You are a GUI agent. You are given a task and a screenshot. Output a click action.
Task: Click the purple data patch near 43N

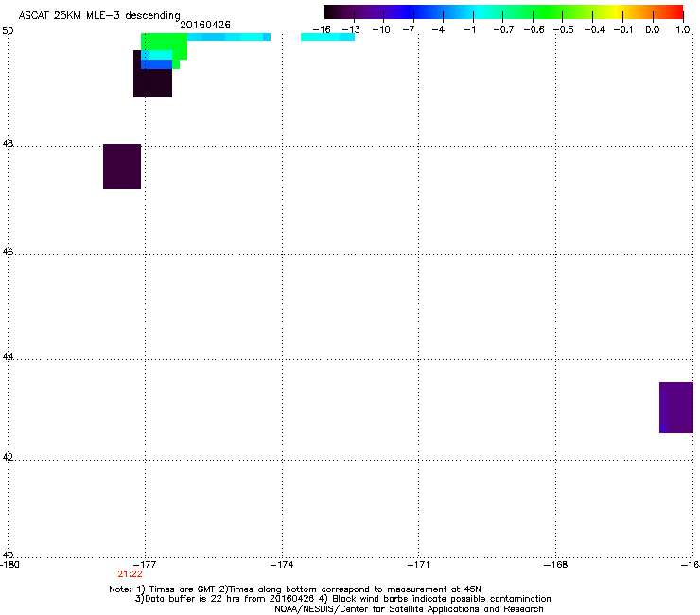point(676,408)
